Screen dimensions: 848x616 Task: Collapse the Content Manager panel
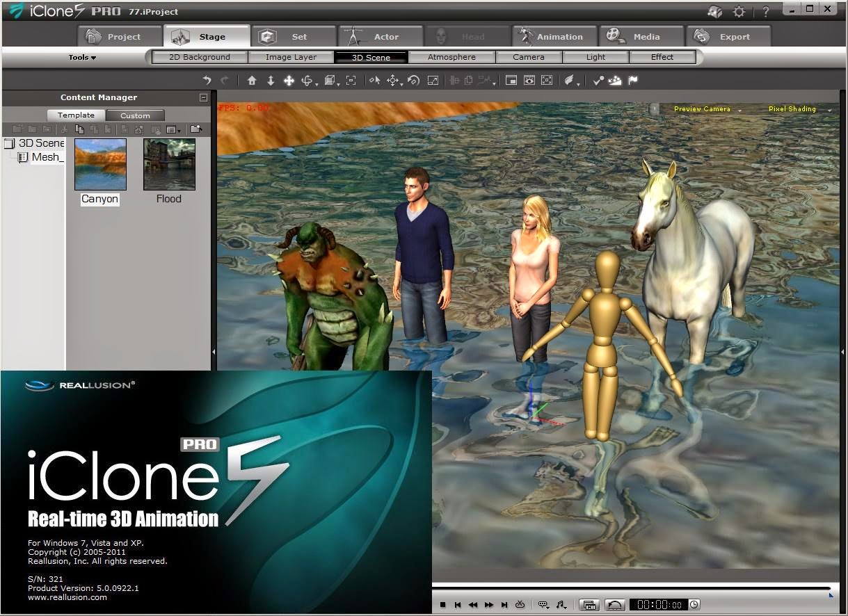coord(203,98)
